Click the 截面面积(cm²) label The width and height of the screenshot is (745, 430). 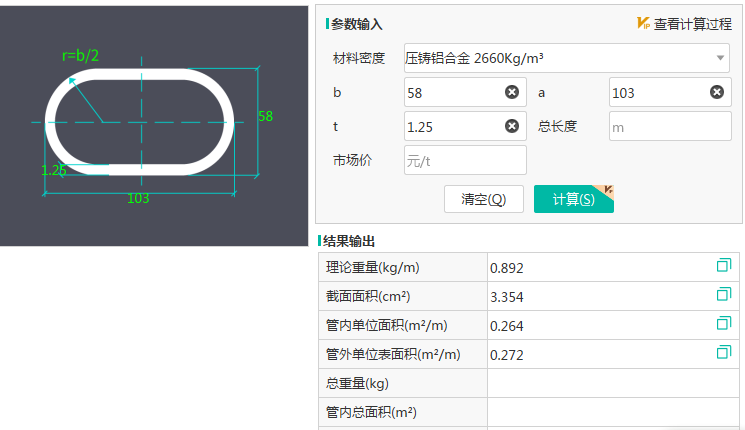click(x=368, y=296)
